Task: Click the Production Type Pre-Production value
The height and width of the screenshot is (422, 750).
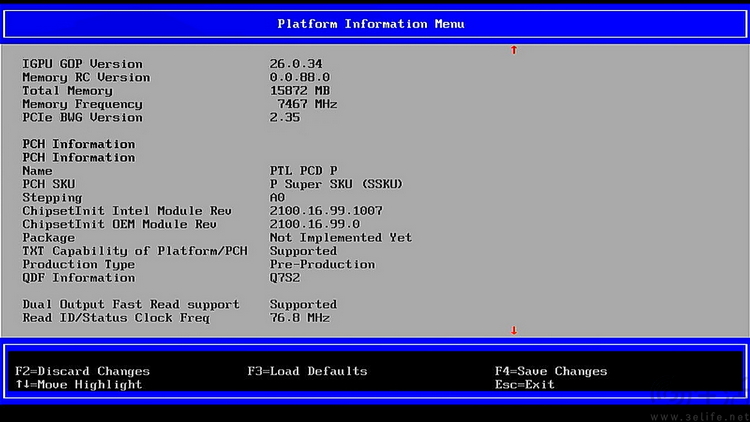Action: click(322, 265)
